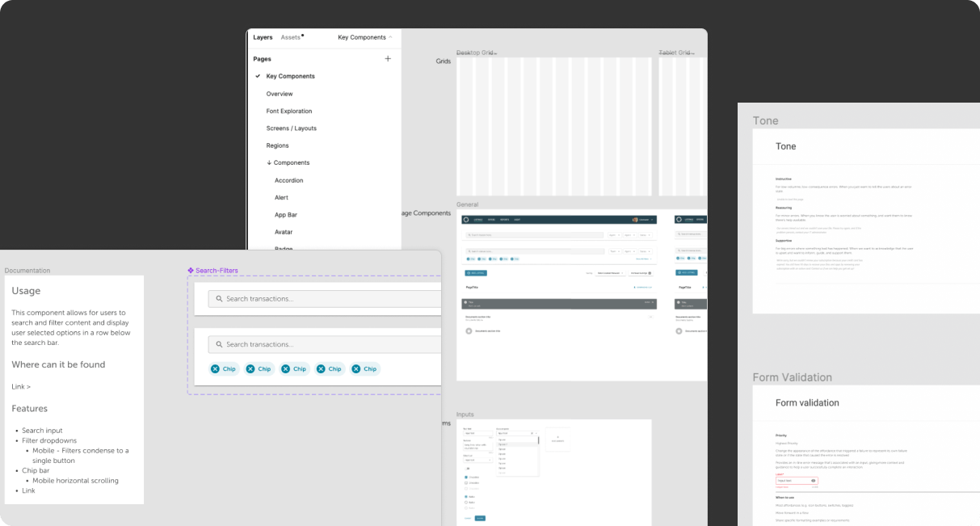The width and height of the screenshot is (980, 526).
Task: Click the X icon on the first Chip
Action: pyautogui.click(x=216, y=368)
